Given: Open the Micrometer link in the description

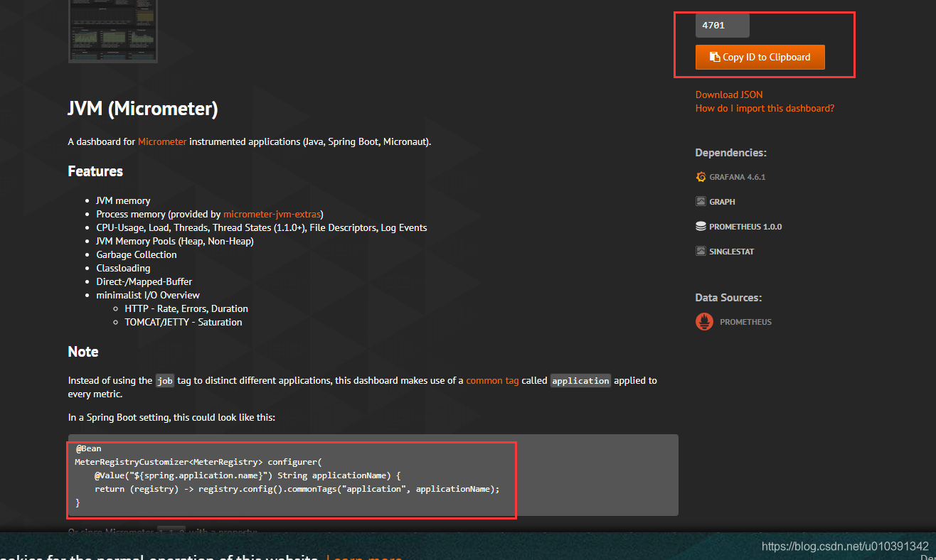Looking at the screenshot, I should [162, 141].
